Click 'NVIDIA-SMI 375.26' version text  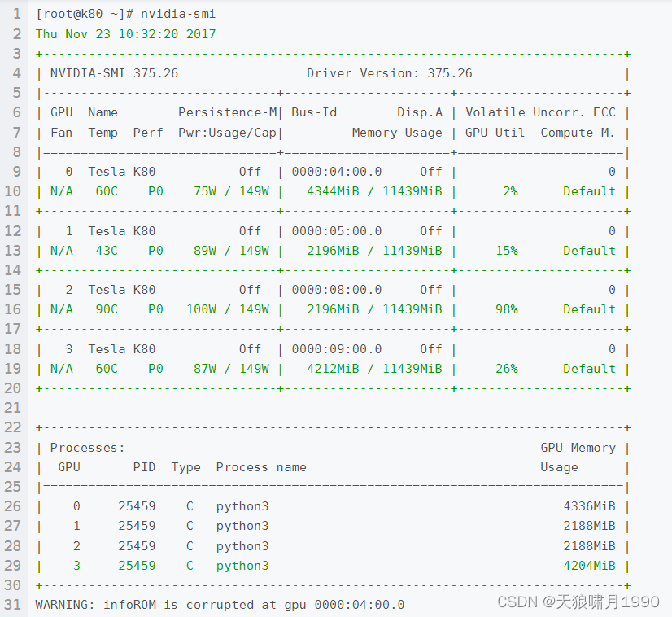pos(114,73)
